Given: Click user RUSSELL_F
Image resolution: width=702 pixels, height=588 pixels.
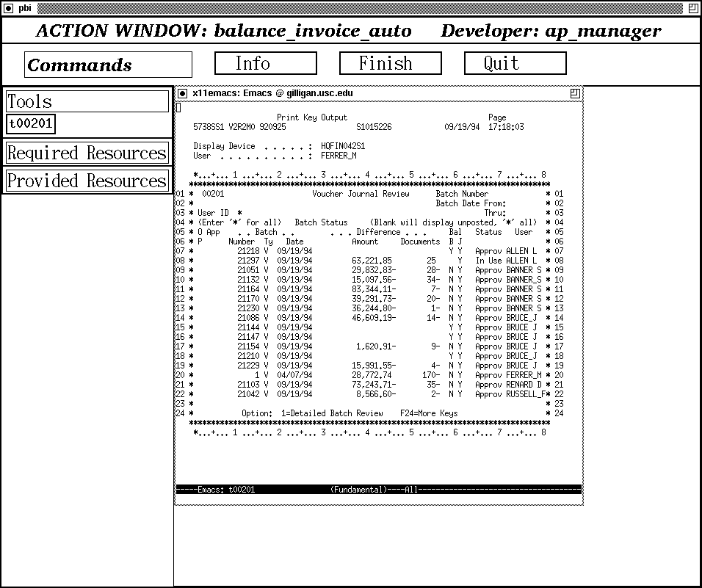Looking at the screenshot, I should (526, 394).
